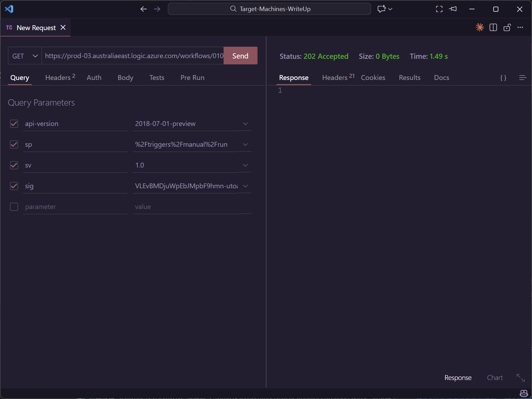Uncheck the api-version parameter checkbox

pos(14,124)
